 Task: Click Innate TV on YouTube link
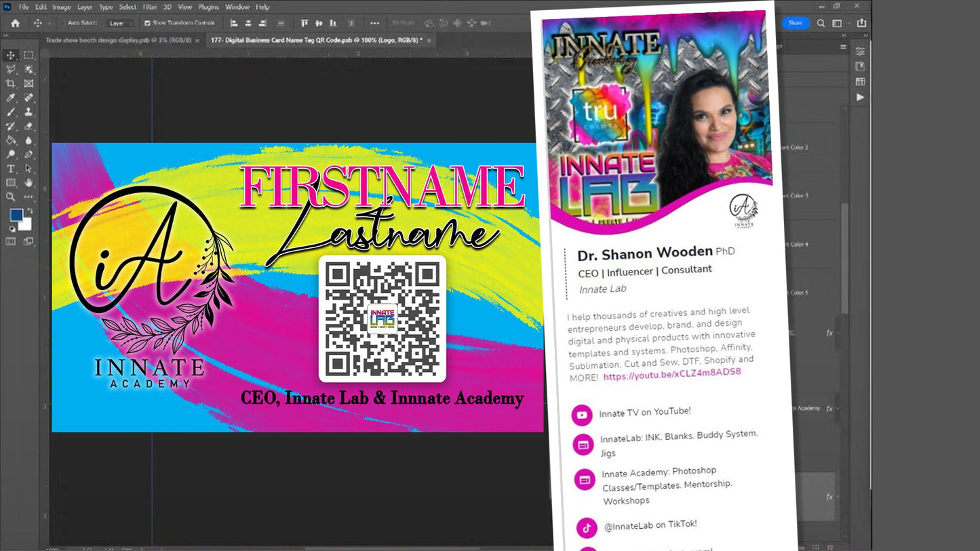[645, 412]
